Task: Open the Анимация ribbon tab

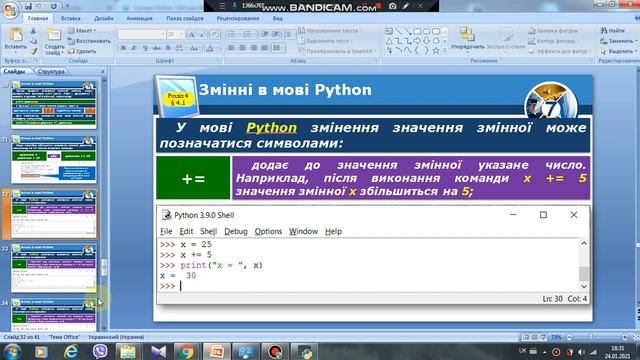Action: [x=139, y=18]
